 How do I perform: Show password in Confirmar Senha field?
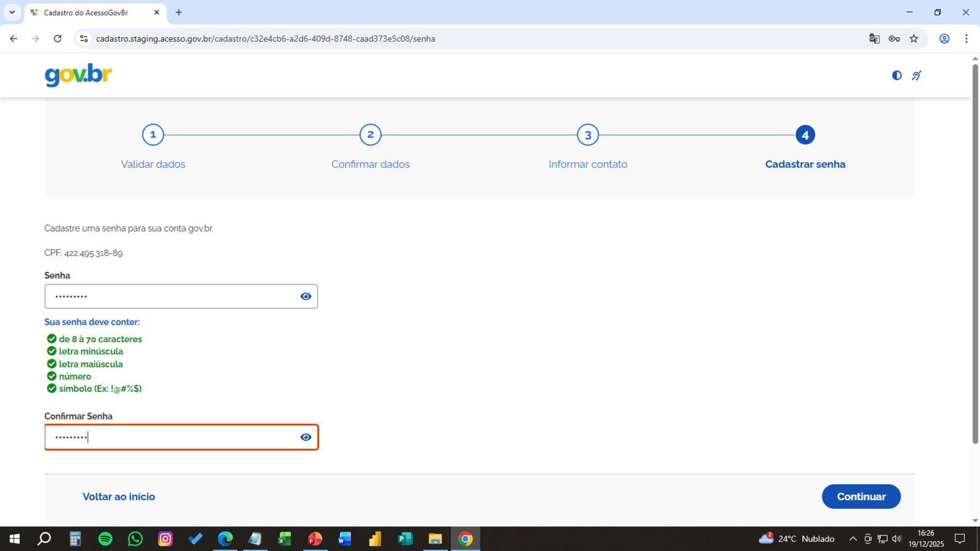[306, 437]
